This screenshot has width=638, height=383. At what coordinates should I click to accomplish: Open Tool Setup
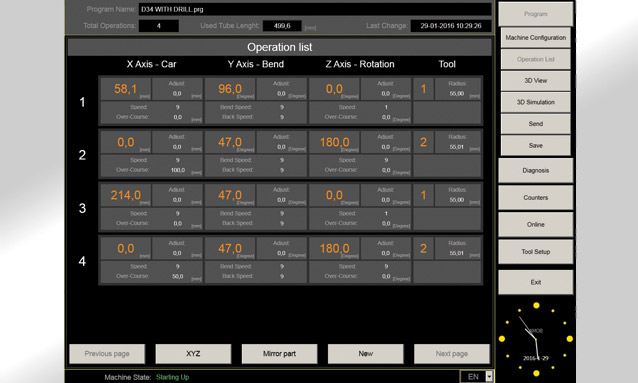535,252
